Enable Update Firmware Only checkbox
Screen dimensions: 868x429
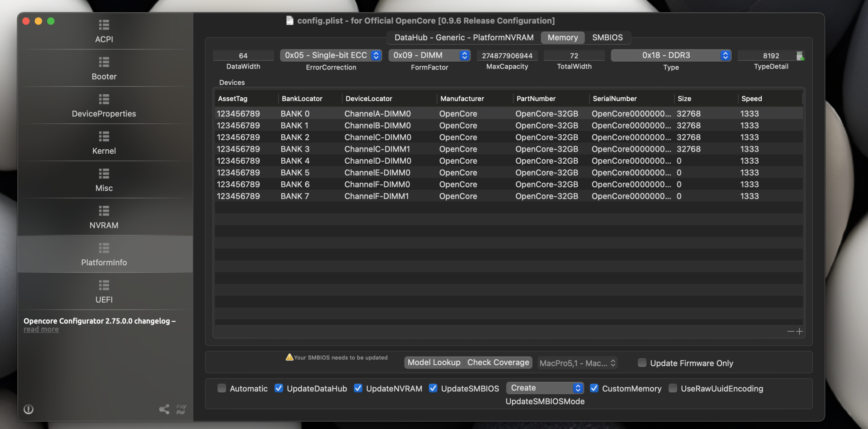tap(642, 363)
